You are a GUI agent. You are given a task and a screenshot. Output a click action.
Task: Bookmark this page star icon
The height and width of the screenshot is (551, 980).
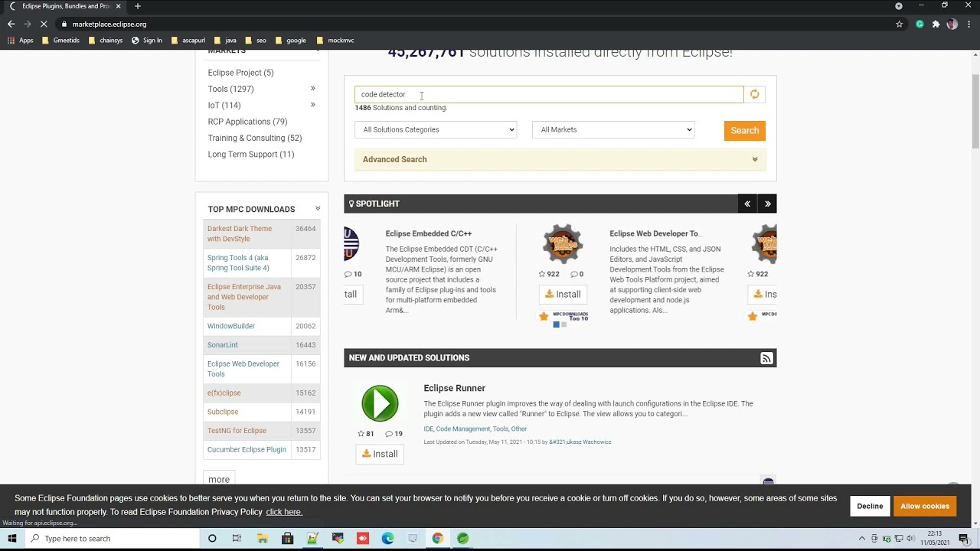coord(899,24)
